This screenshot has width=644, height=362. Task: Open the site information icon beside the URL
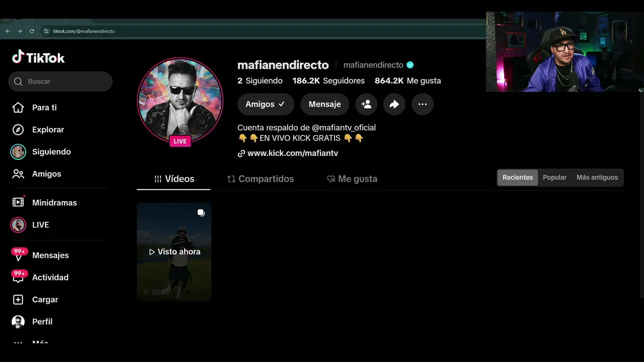46,31
